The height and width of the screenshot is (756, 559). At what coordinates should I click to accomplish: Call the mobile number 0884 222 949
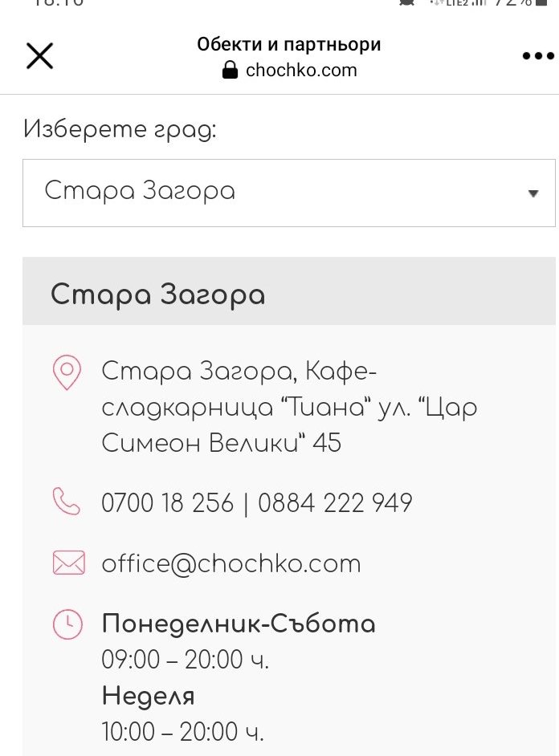335,503
